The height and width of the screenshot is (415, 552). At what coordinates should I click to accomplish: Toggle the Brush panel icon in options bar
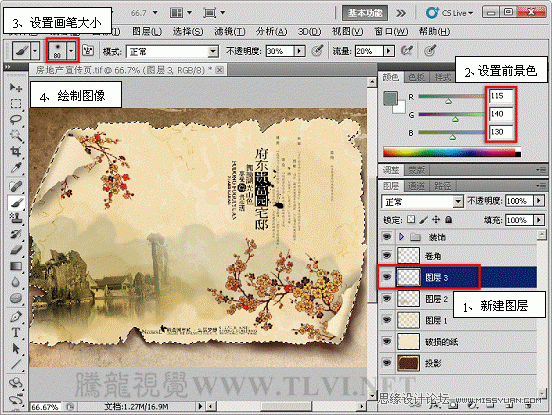pos(88,51)
